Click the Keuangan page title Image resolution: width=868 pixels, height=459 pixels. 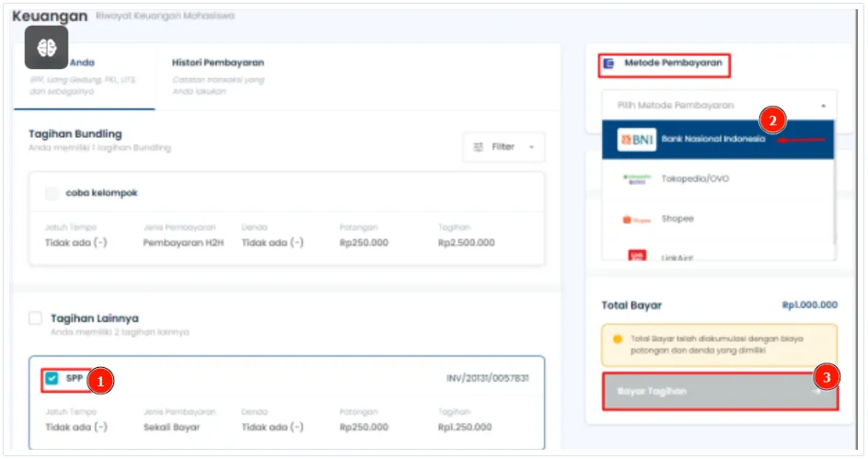(50, 16)
